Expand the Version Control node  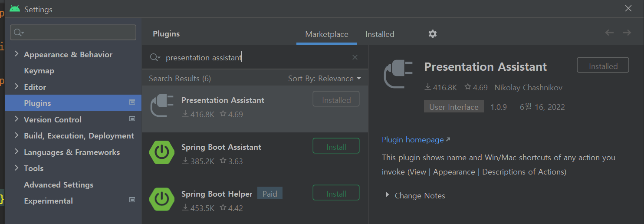[16, 119]
